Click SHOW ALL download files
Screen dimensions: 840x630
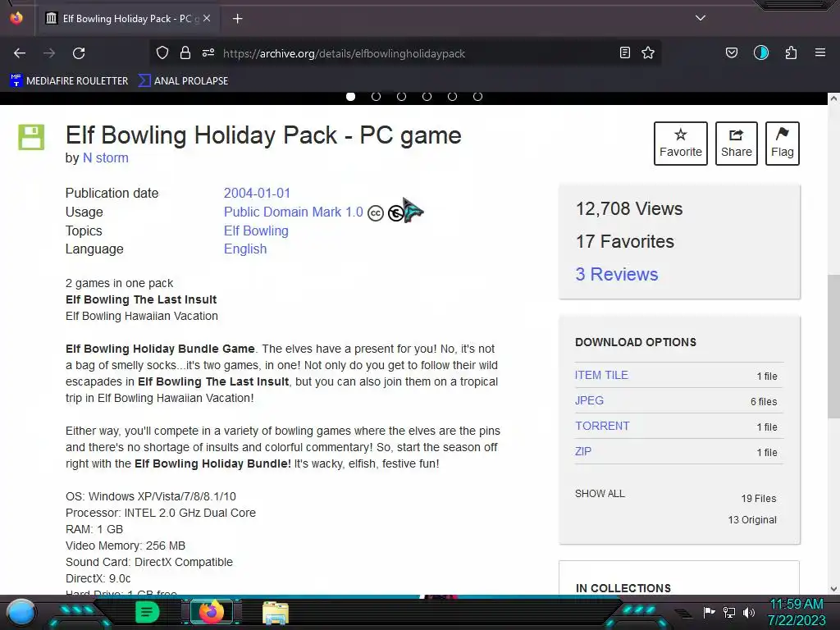coord(600,494)
